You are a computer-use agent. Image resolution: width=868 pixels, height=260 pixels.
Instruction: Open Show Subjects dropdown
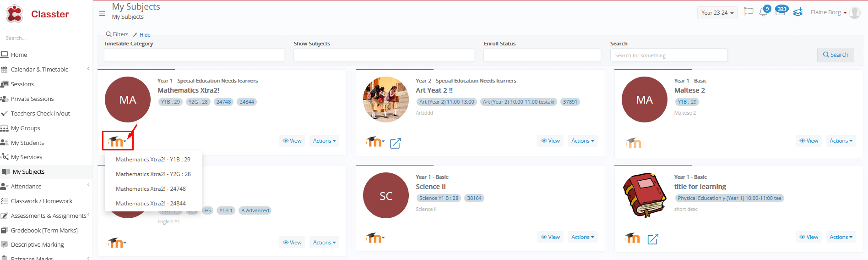(x=384, y=55)
